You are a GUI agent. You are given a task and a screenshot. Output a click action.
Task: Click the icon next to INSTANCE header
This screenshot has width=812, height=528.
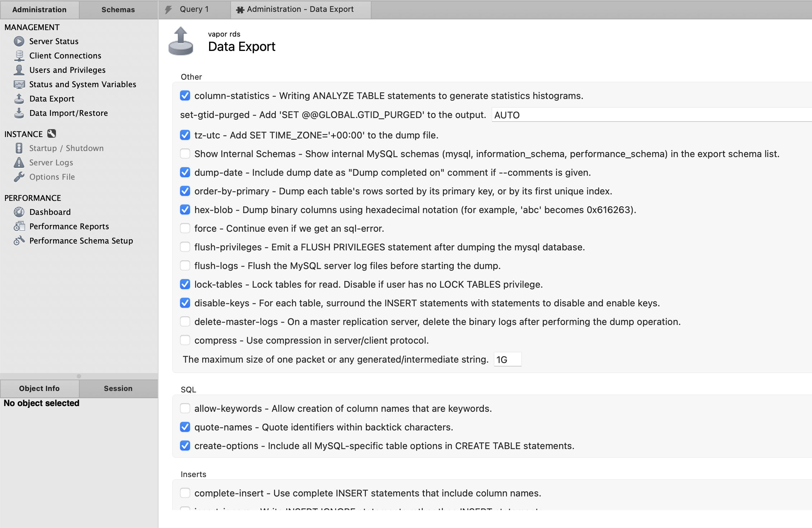click(x=52, y=134)
